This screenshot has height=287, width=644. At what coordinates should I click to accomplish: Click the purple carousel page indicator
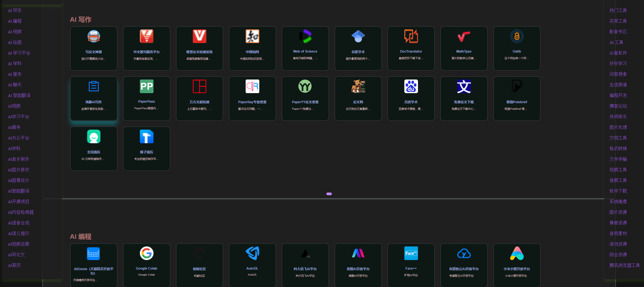click(329, 194)
